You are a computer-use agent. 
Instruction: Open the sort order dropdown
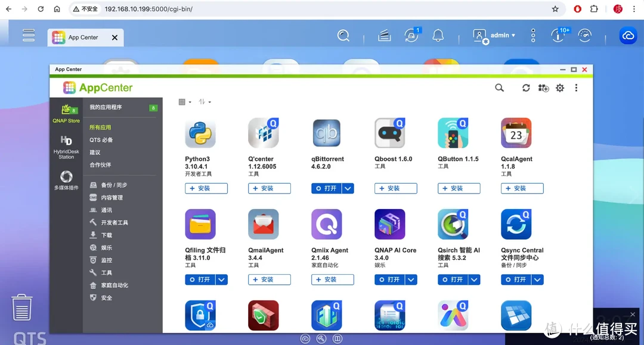pyautogui.click(x=205, y=102)
